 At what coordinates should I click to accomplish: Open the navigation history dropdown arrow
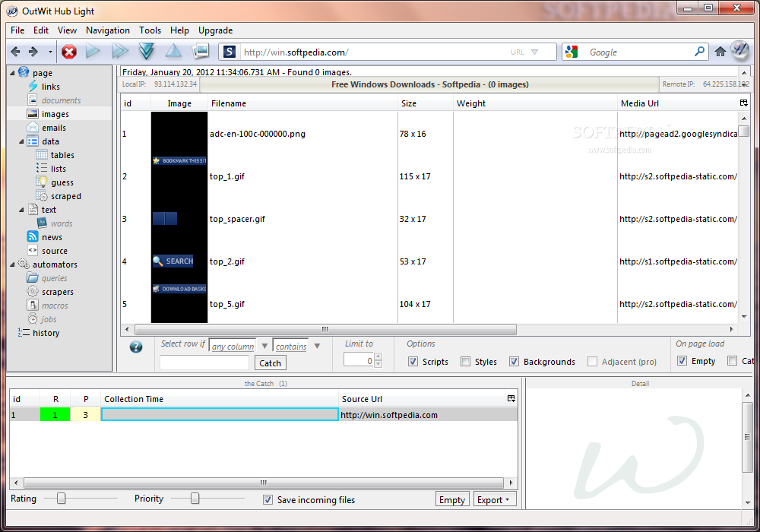(x=50, y=52)
